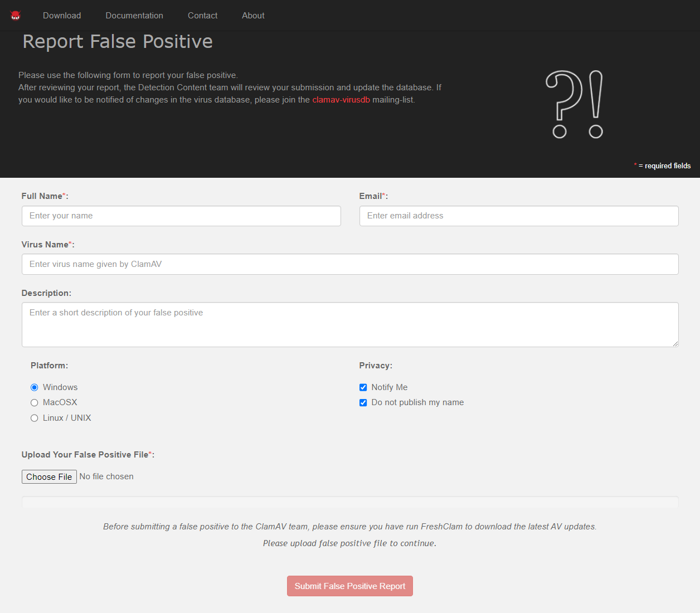Click the Description text area
This screenshot has height=613, width=700.
pos(349,324)
